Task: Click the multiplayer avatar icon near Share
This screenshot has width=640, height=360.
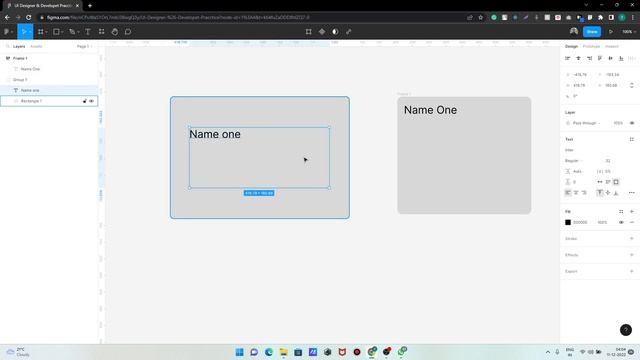Action: click(573, 31)
